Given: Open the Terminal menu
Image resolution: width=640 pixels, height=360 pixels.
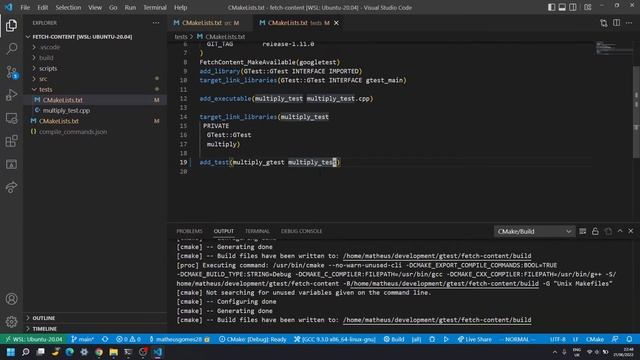Looking at the screenshot, I should (x=155, y=7).
